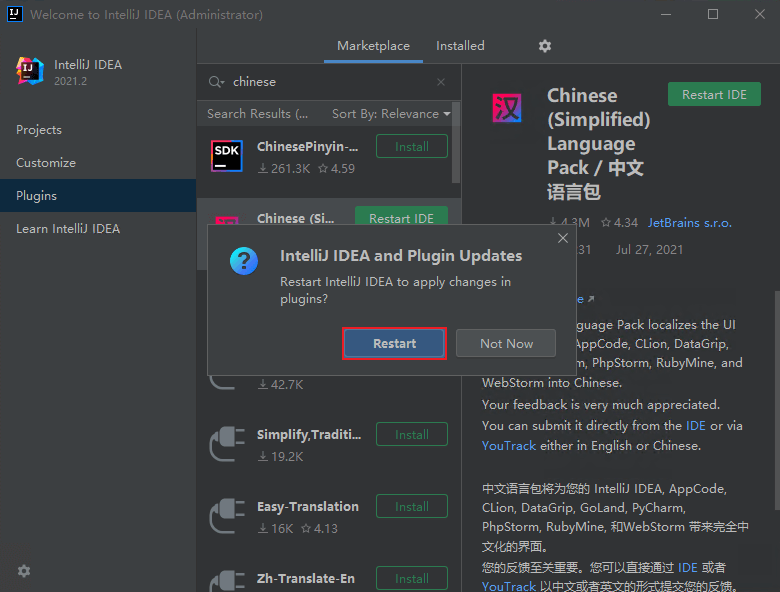
Task: Select the Chinese (Si... plugin list entry
Action: (x=295, y=218)
